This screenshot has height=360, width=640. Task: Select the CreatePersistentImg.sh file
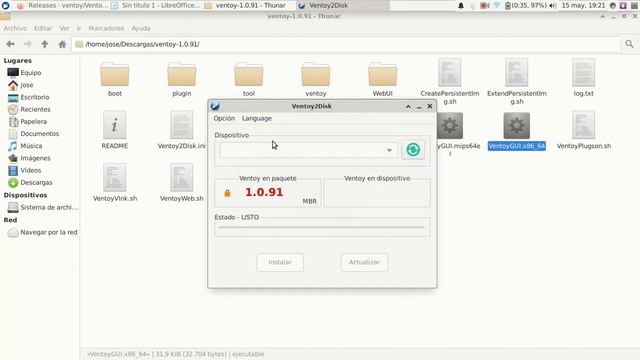click(x=450, y=82)
